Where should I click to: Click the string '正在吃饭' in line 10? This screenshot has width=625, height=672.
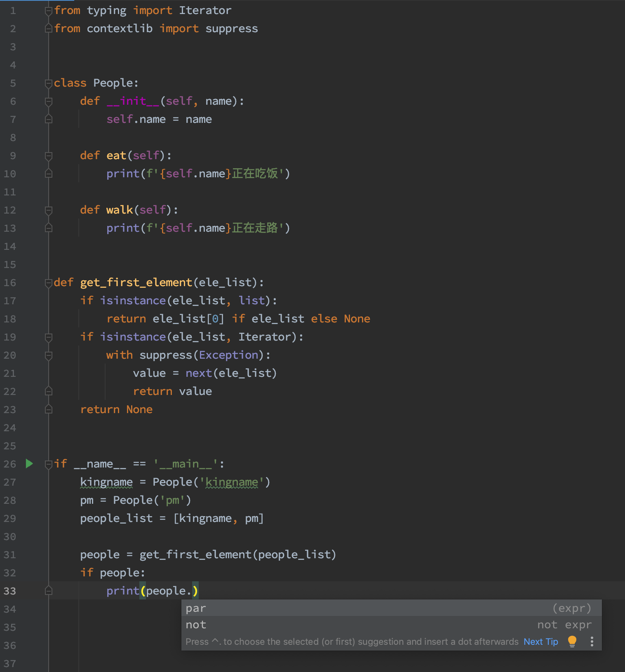255,174
